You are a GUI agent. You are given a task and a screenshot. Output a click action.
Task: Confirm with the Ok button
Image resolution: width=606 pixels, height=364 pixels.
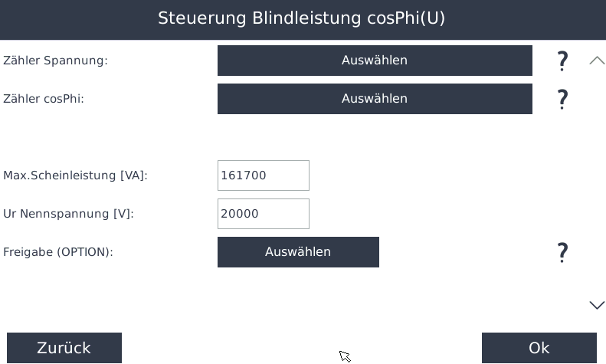coord(539,348)
